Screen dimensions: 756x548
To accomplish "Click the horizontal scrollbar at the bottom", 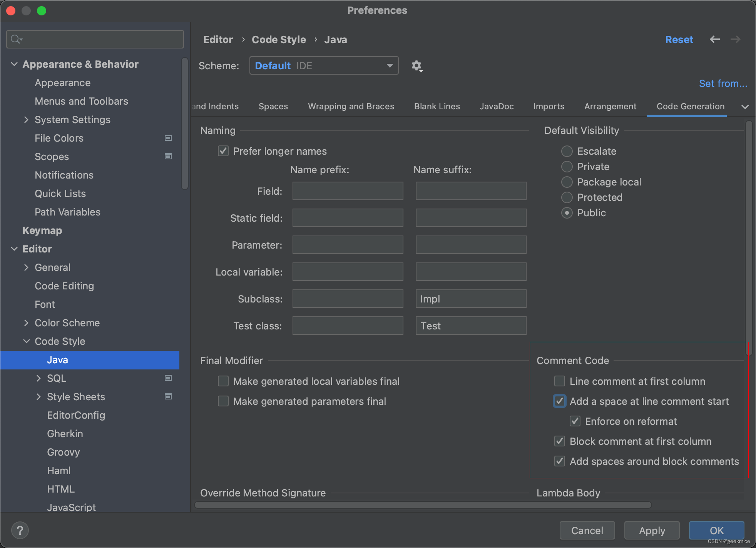I will click(423, 505).
